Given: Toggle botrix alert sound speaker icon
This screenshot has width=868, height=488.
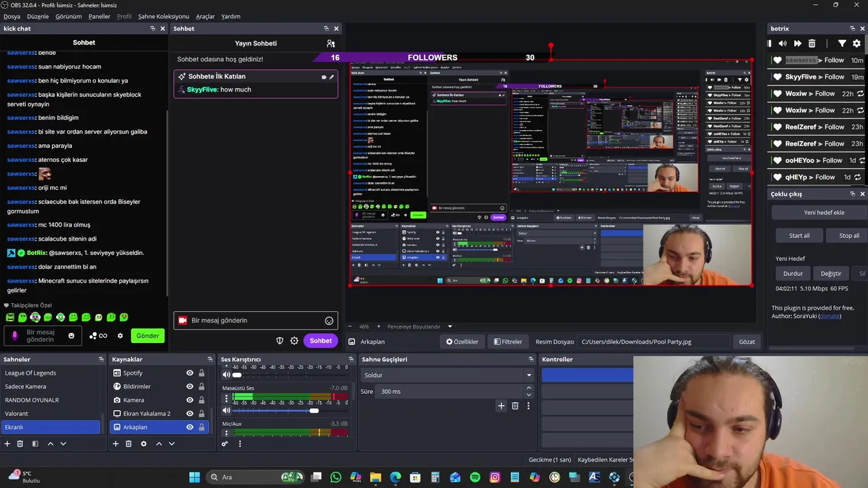Looking at the screenshot, I should tap(783, 43).
